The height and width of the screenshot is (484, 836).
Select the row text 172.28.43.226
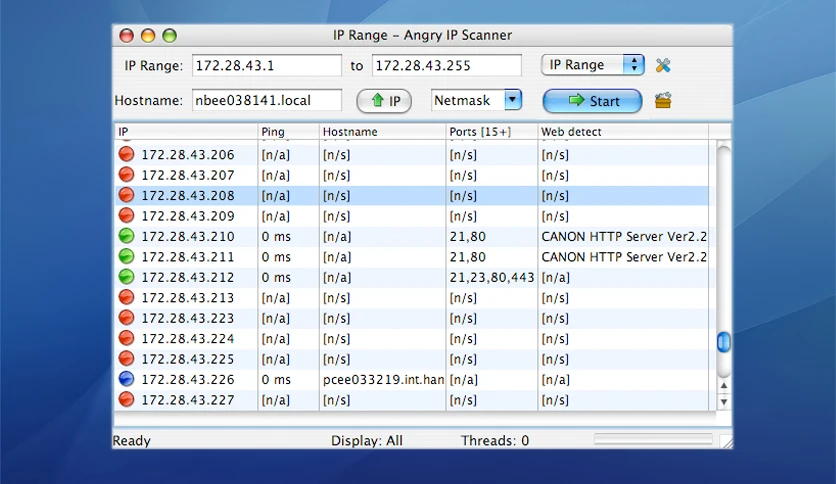[188, 380]
